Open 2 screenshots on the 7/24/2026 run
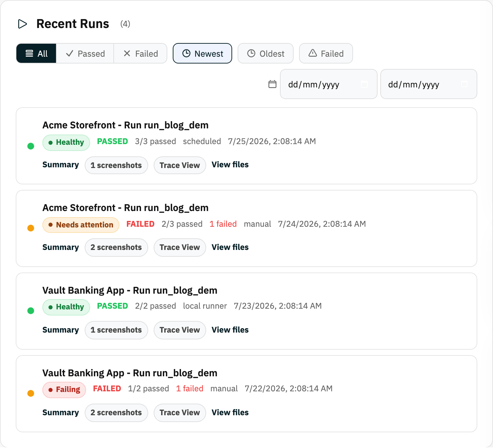493x448 pixels. pos(116,248)
